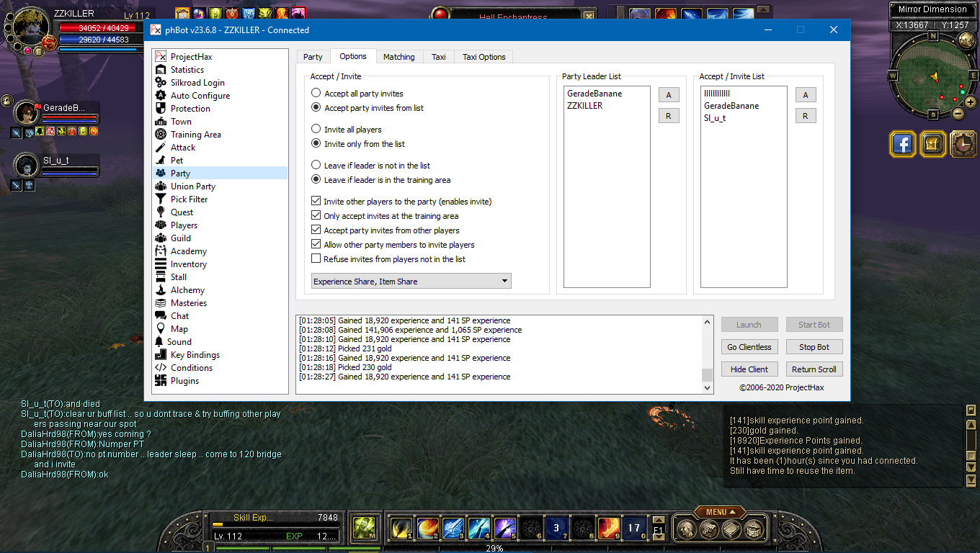This screenshot has height=553, width=980.
Task: Expand the game MENU panel arrow
Action: (x=734, y=512)
